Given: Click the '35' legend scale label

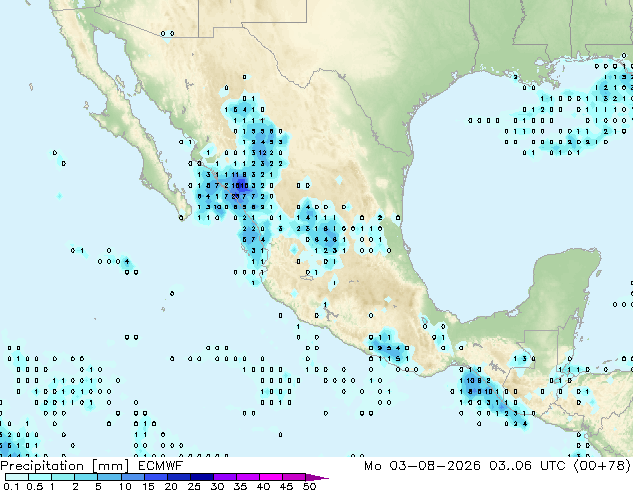Looking at the screenshot, I should tap(241, 486).
